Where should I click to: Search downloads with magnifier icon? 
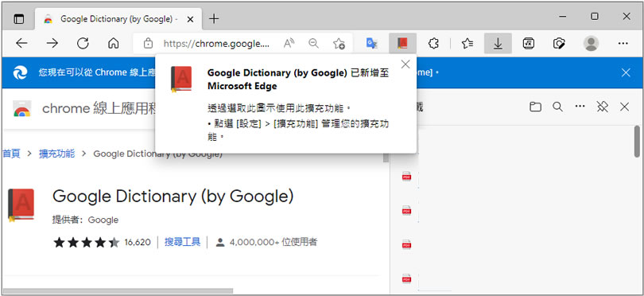click(557, 107)
